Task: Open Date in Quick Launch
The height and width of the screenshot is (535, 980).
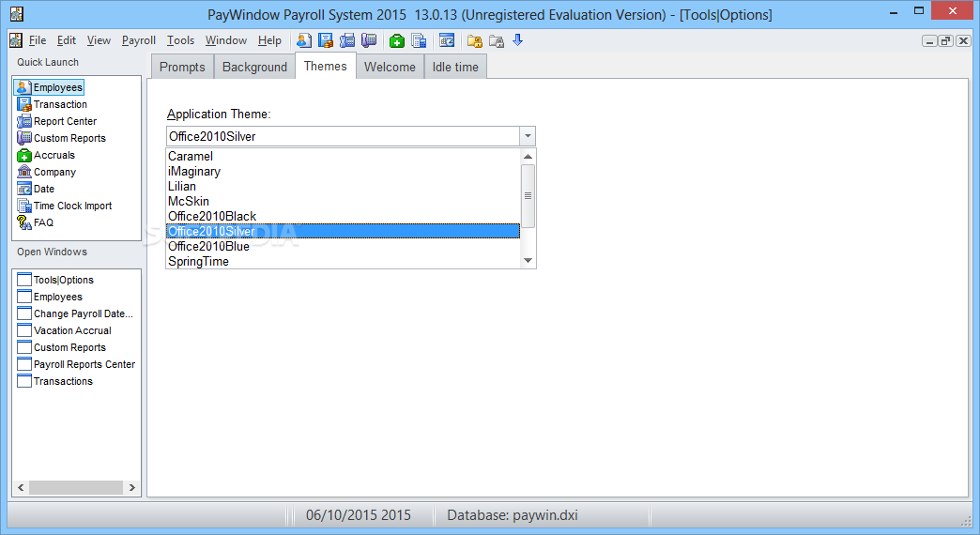Action: click(x=36, y=189)
